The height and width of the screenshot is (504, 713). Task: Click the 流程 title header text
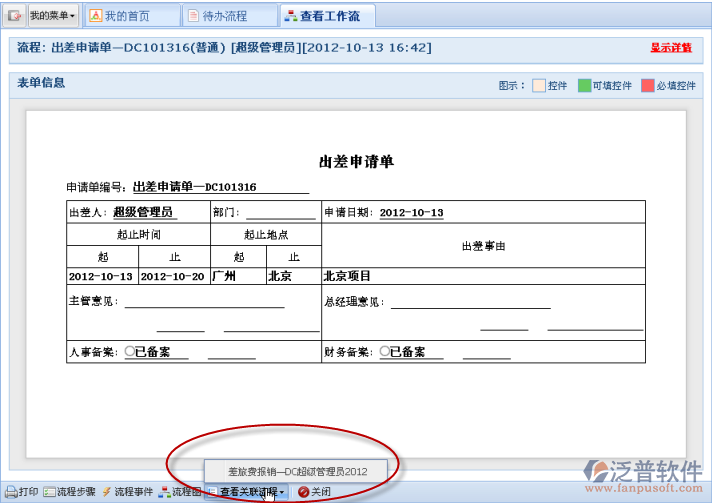coord(224,48)
